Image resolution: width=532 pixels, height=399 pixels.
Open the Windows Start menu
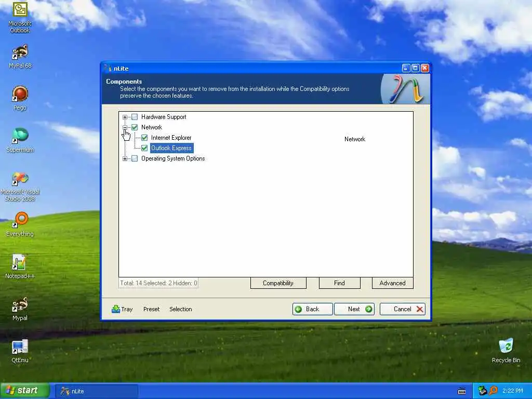click(x=25, y=391)
